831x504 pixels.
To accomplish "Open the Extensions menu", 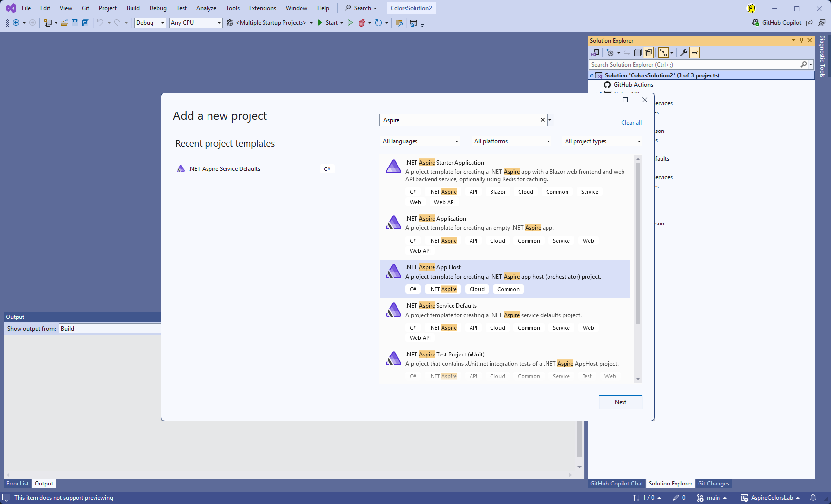I will (x=263, y=8).
